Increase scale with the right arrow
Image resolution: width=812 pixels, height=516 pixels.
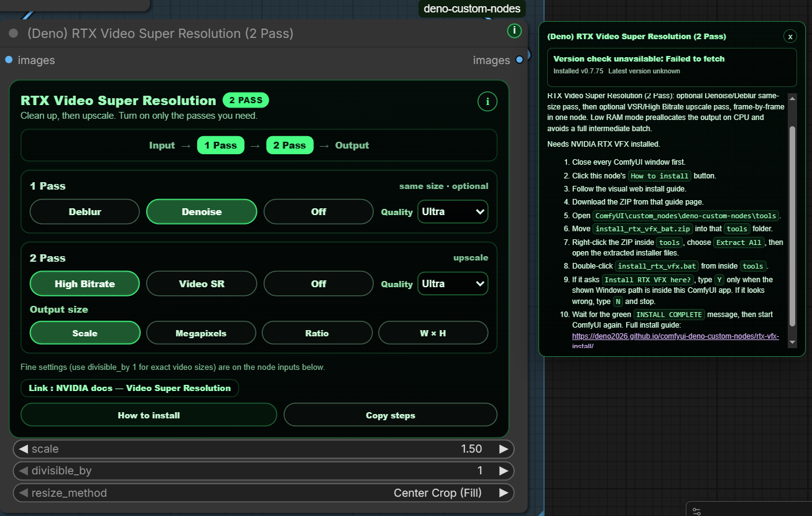coord(504,449)
